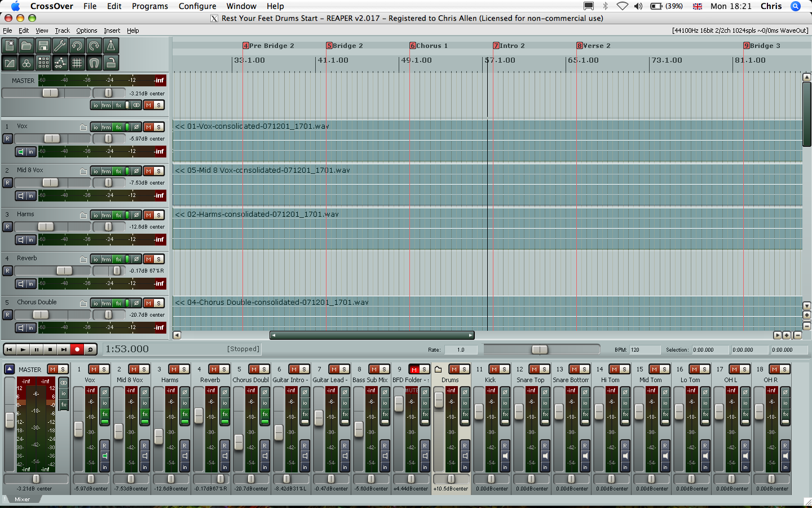Image resolution: width=812 pixels, height=508 pixels.
Task: Click the io button on Vox track
Action: [96, 127]
